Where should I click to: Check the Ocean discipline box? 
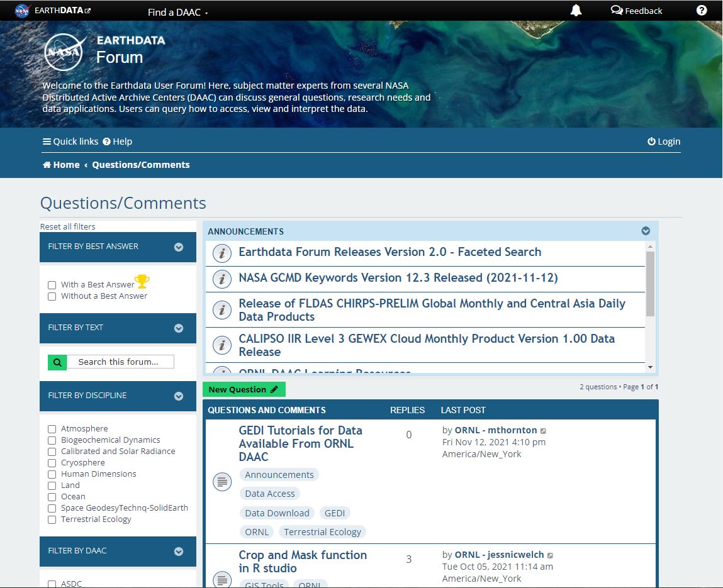click(x=52, y=497)
